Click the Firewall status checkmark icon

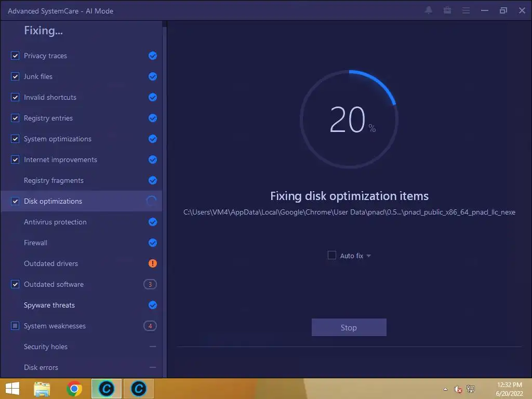coord(153,243)
